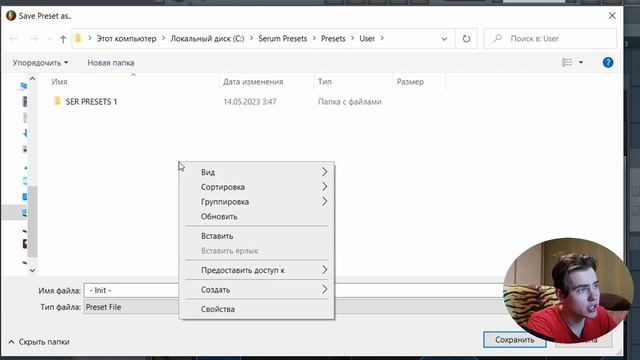Open the help question mark icon
Viewport: 640px width, 360px height.
click(608, 62)
